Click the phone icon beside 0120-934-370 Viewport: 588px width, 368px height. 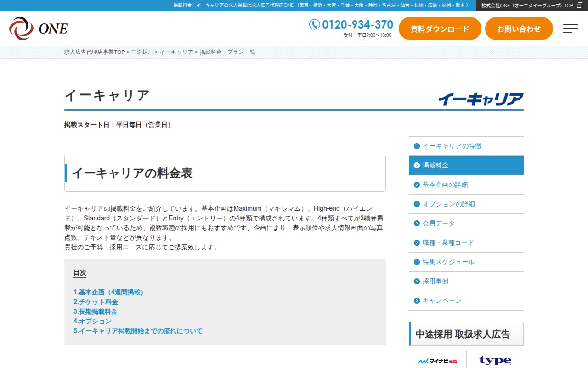[x=314, y=24]
